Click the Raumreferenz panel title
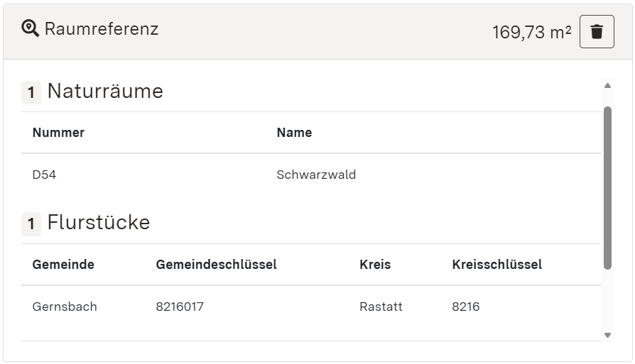Screen dimensions: 635x364 (x=101, y=29)
